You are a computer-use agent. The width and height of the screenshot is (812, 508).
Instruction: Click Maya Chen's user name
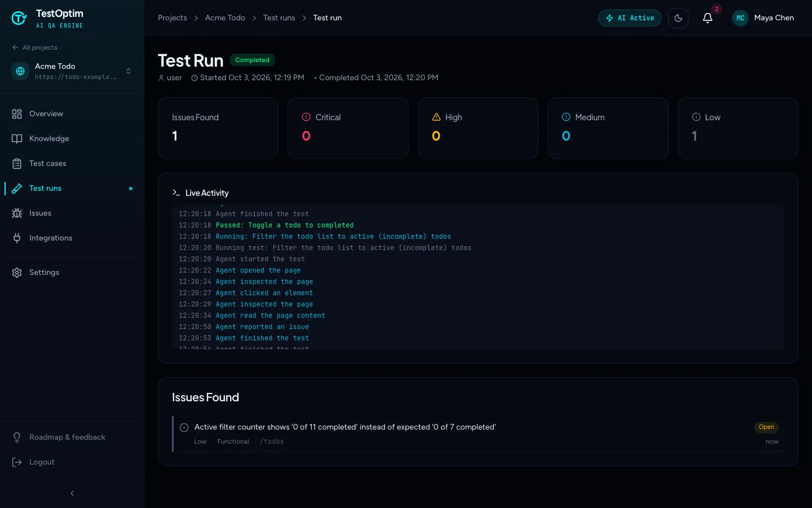click(x=774, y=18)
